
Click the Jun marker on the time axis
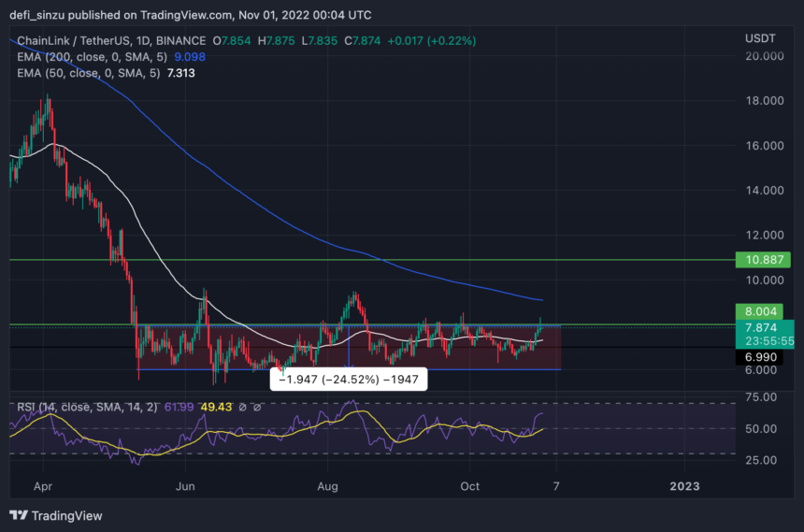pos(185,485)
